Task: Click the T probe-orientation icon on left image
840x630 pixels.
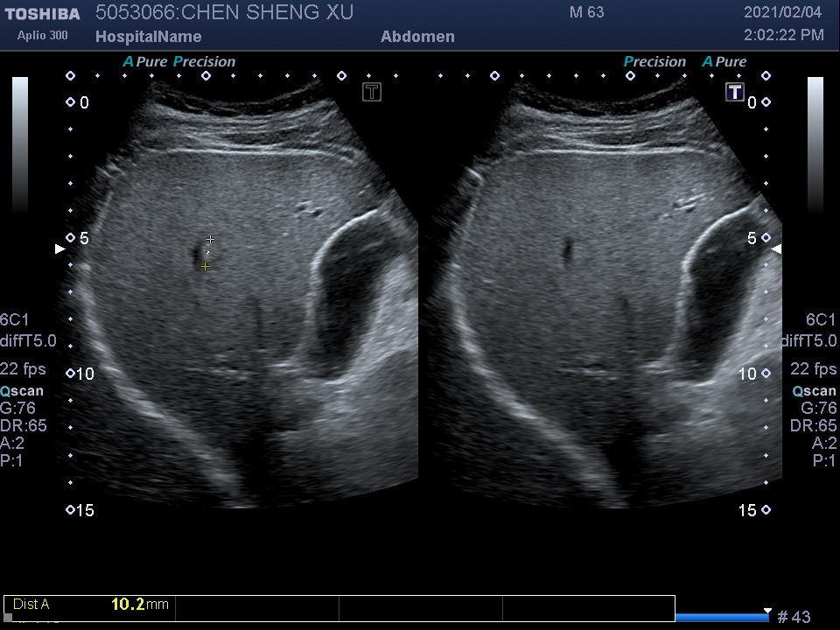Action: (x=372, y=92)
